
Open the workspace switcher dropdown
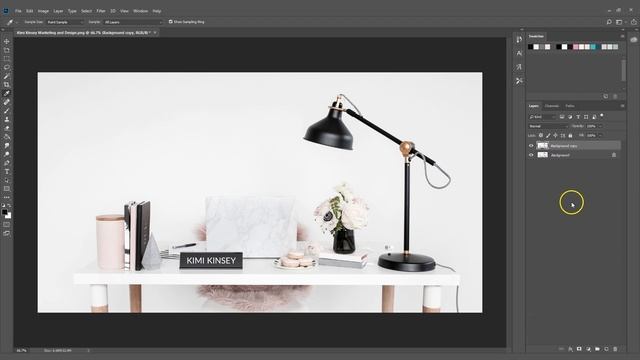tap(620, 22)
